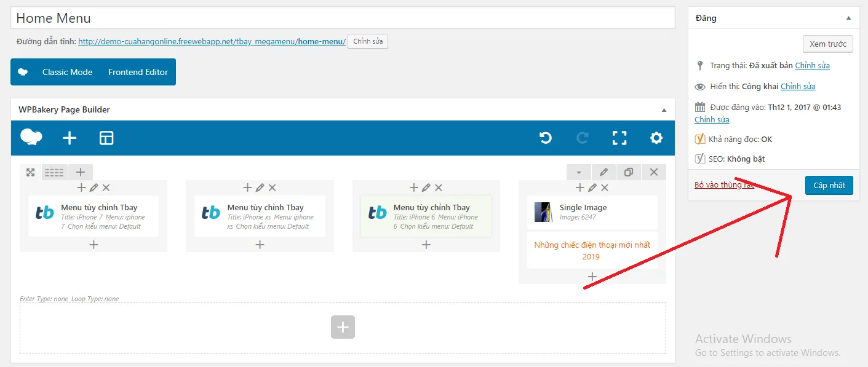Append element below the 2019 phones text
Image resolution: width=868 pixels, height=367 pixels.
click(x=592, y=277)
